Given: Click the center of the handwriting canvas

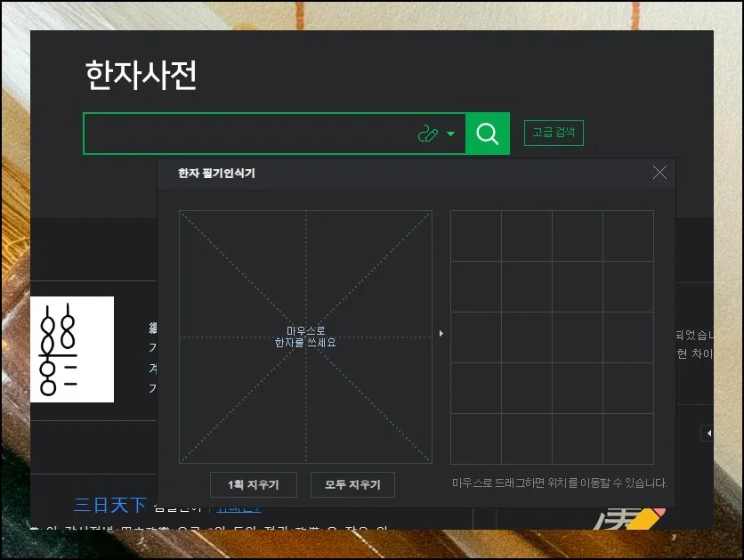Looking at the screenshot, I should pyautogui.click(x=305, y=337).
